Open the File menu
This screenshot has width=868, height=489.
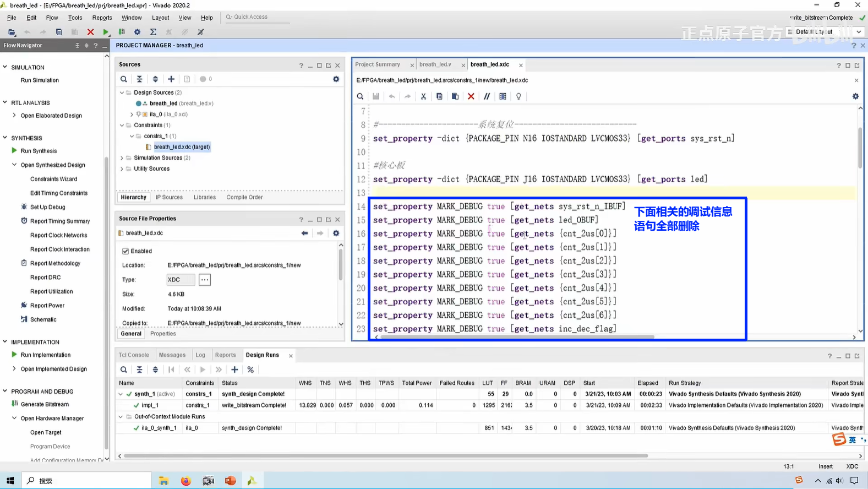12,18
